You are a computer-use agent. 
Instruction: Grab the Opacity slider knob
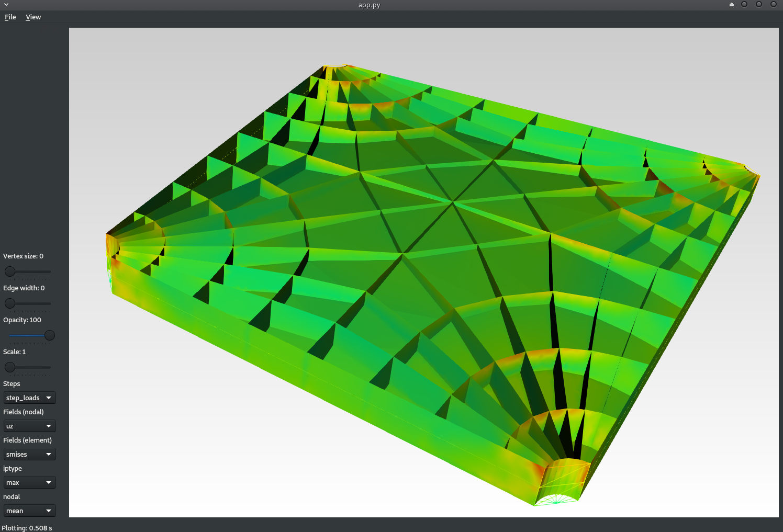[50, 335]
